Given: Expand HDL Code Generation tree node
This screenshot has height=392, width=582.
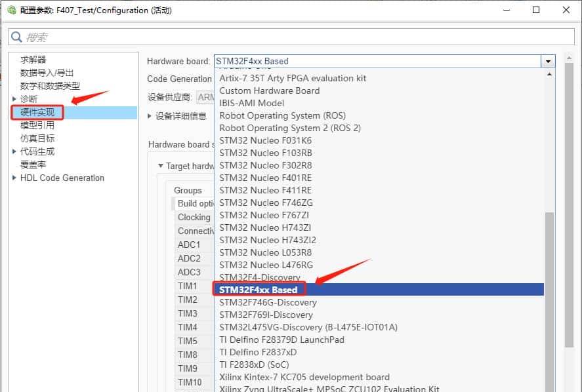Looking at the screenshot, I should point(14,178).
